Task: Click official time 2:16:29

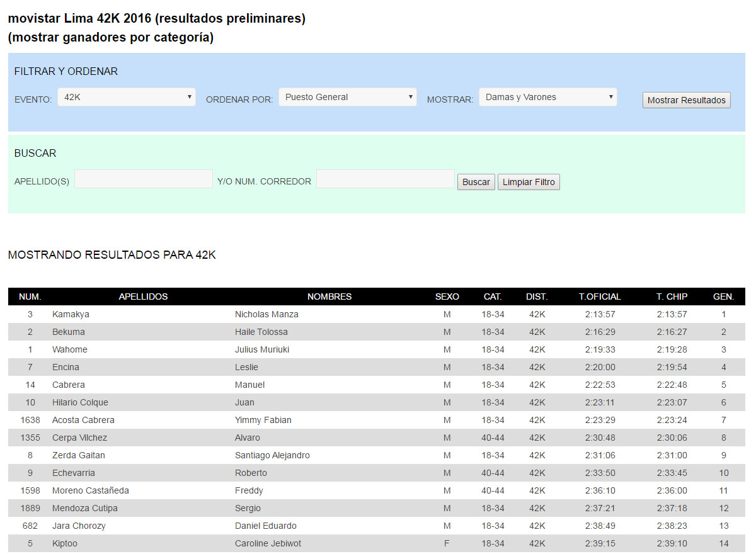Action: tap(600, 332)
